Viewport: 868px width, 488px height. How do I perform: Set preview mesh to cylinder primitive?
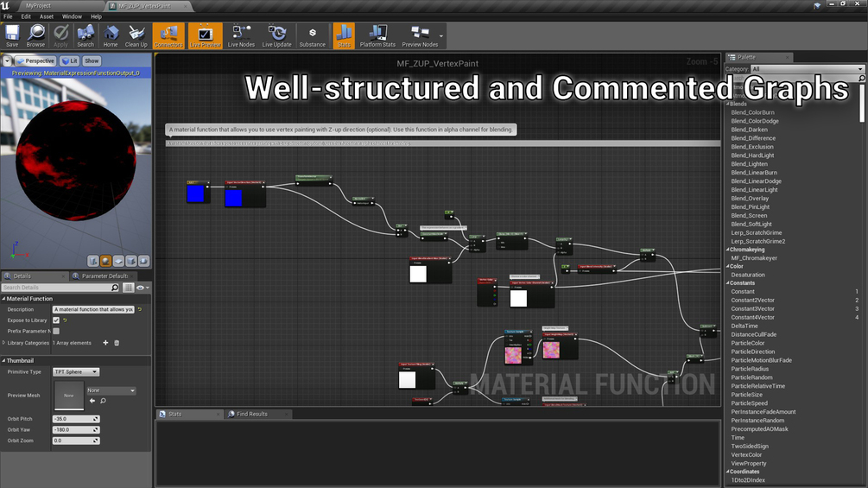[x=93, y=261]
